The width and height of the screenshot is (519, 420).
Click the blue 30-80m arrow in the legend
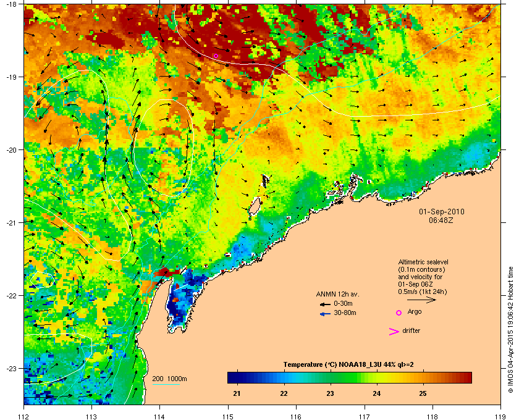pos(325,313)
